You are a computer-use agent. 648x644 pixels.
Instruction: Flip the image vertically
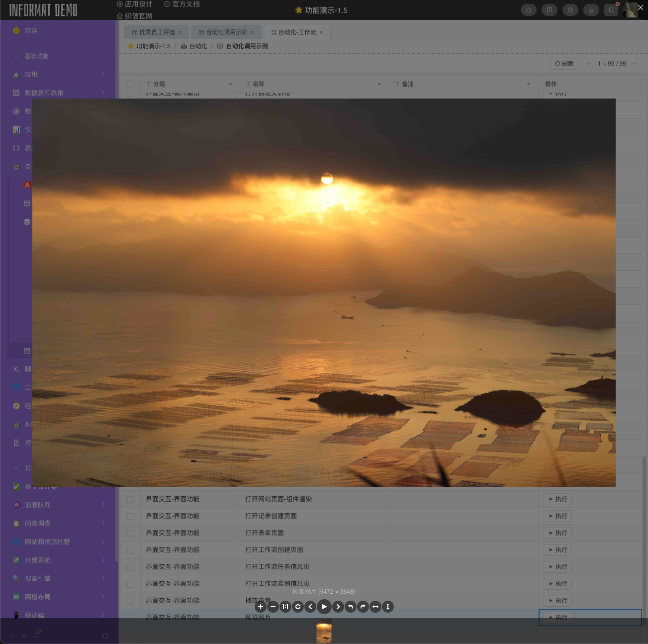click(x=388, y=607)
